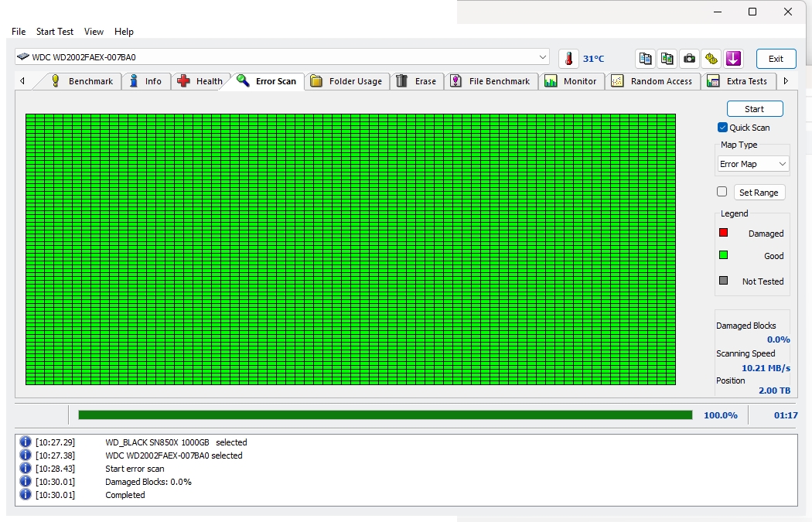Click the thermometer temperature icon
Image resolution: width=812 pixels, height=522 pixels.
click(x=569, y=59)
